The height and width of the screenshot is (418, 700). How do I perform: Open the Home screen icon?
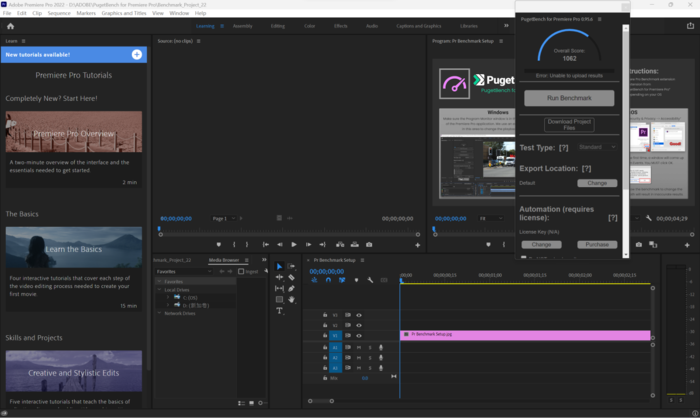(x=11, y=26)
